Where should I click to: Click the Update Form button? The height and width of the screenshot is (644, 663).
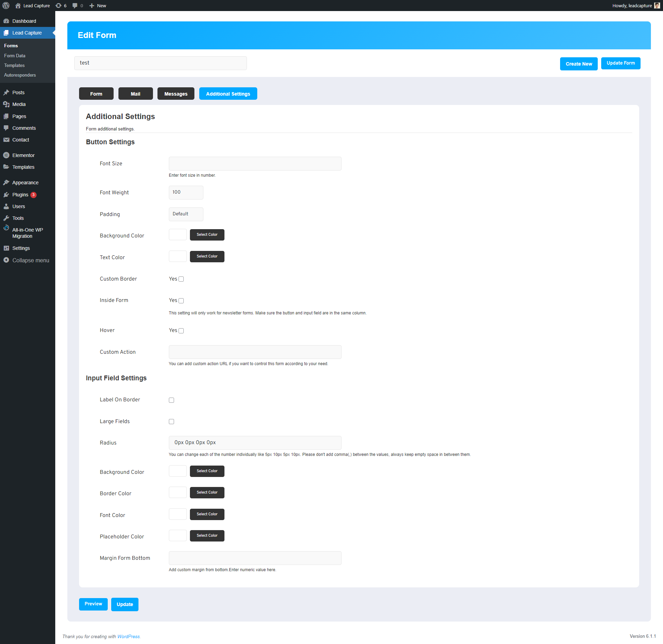(x=621, y=63)
